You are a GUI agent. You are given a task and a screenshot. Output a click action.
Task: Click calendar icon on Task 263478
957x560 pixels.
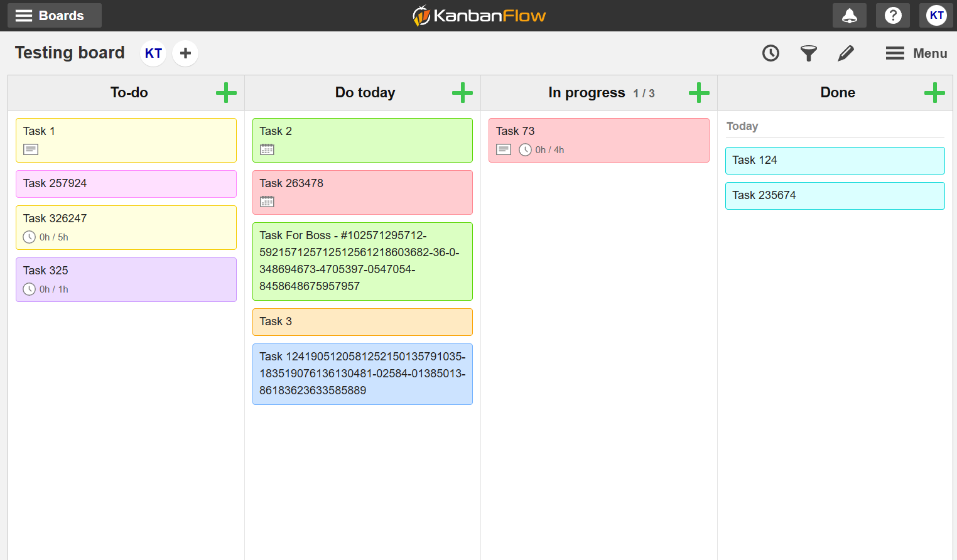(x=267, y=202)
